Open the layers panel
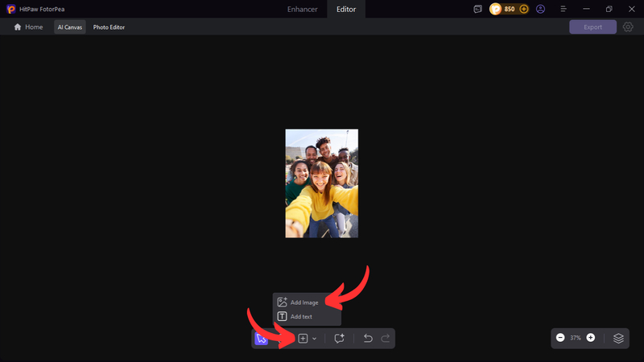 pos(618,338)
